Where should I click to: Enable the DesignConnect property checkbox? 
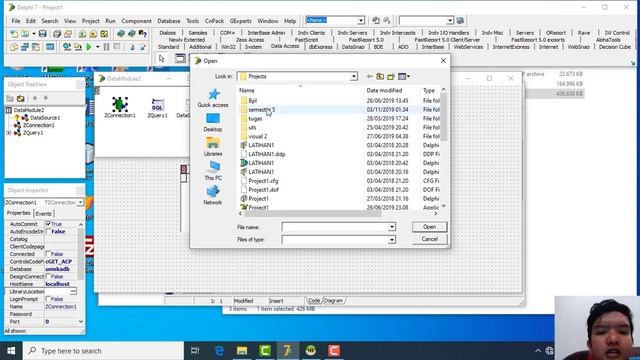click(48, 276)
